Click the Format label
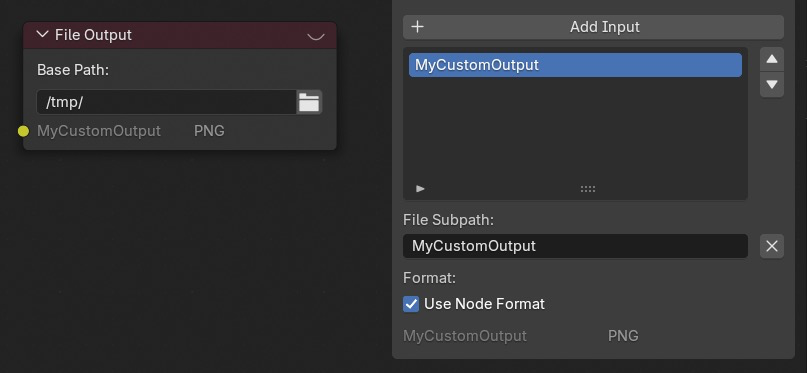The height and width of the screenshot is (373, 807). (429, 278)
